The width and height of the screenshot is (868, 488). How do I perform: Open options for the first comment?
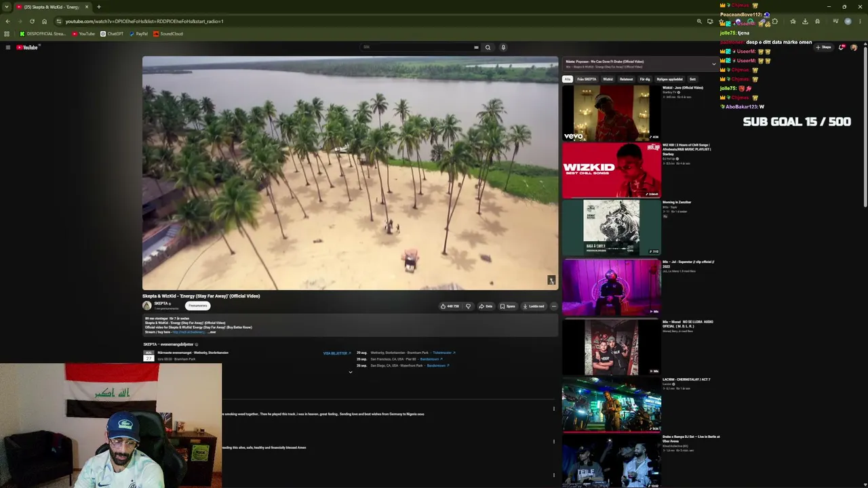pos(553,409)
